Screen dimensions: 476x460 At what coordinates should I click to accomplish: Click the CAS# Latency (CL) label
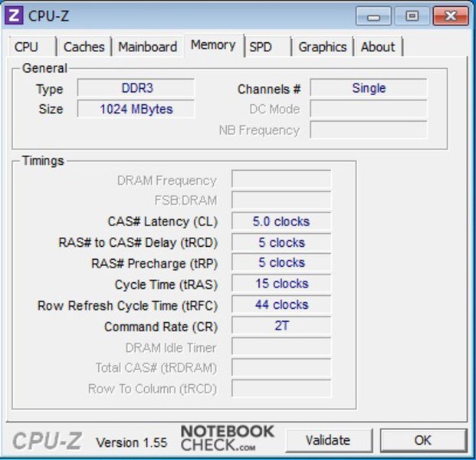pyautogui.click(x=162, y=222)
